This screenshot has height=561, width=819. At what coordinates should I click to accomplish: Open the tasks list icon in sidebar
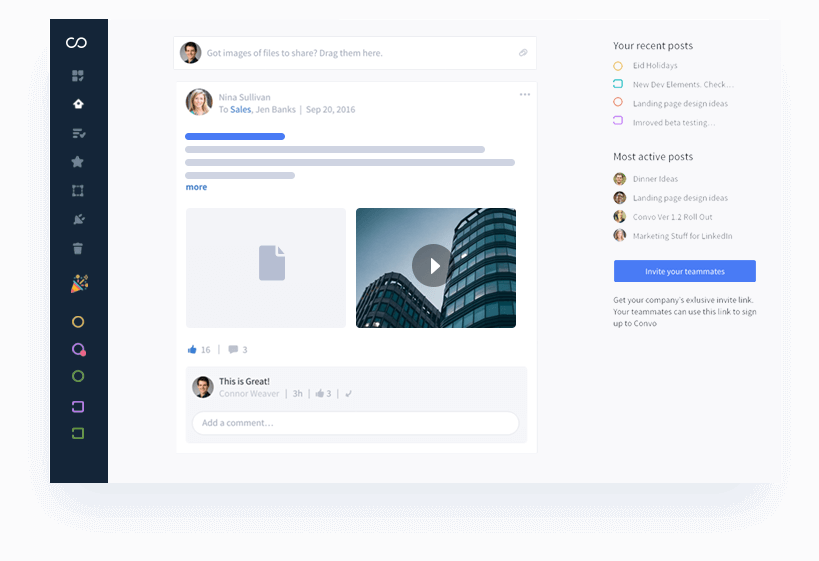[x=78, y=133]
